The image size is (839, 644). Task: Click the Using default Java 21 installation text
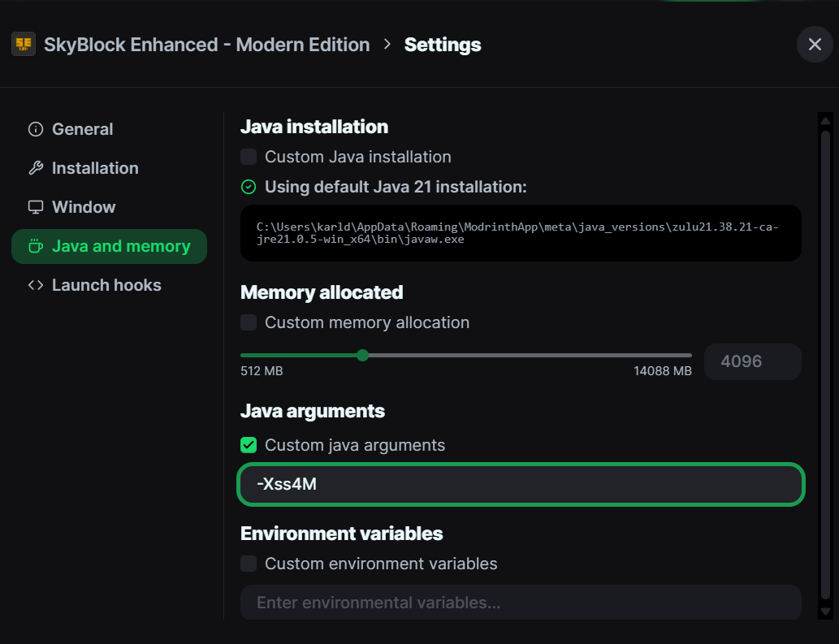tap(396, 187)
